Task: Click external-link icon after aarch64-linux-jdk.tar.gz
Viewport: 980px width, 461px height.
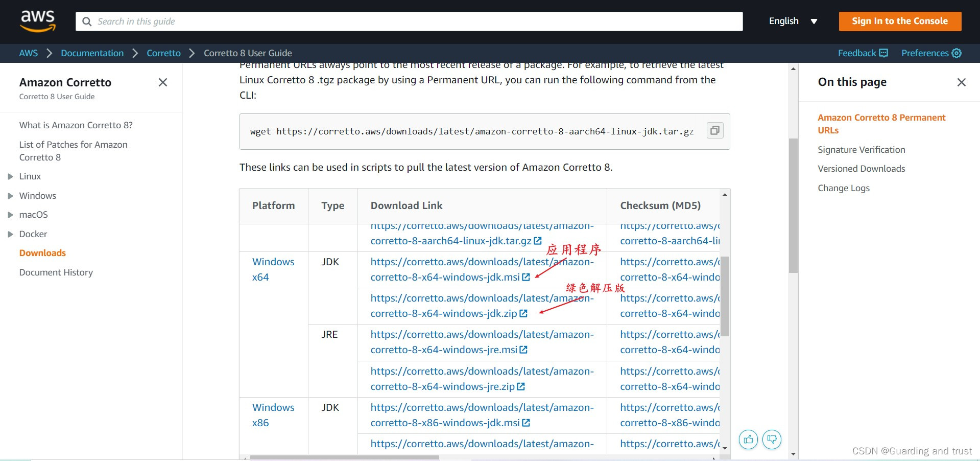Action: click(538, 241)
